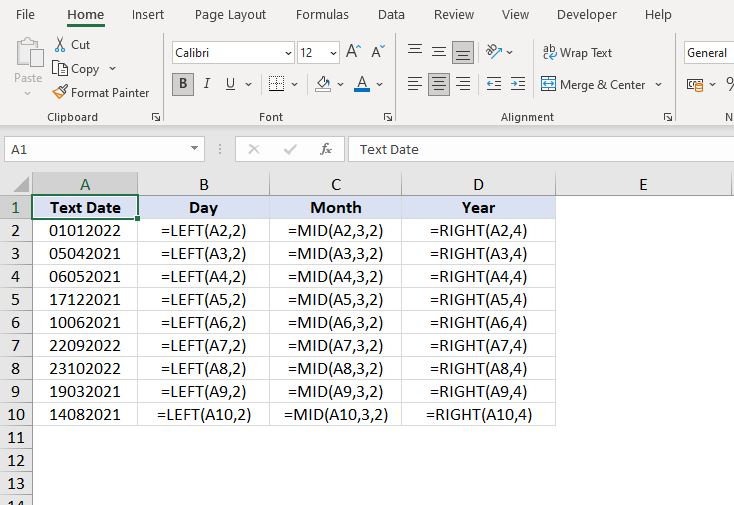This screenshot has height=505, width=734.
Task: Click the Copy icon
Action: [59, 69]
